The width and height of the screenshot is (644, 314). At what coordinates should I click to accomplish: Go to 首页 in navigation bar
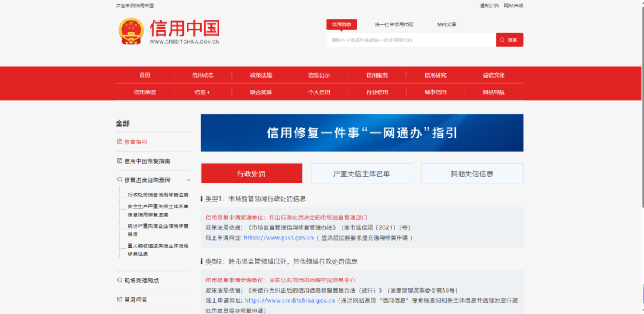click(x=144, y=75)
